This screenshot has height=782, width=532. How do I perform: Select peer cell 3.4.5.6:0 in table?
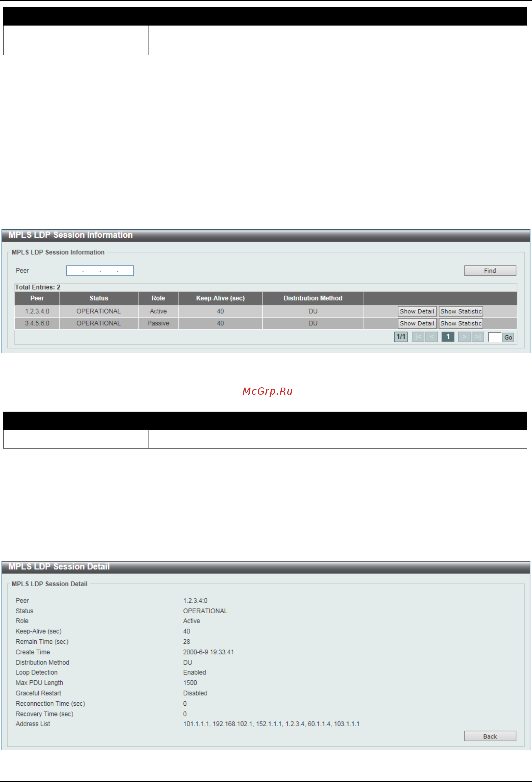37,323
